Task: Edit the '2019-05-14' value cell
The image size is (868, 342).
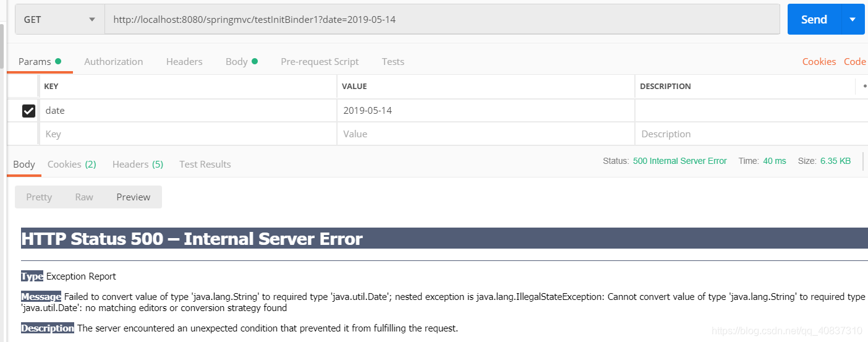Action: [486, 111]
